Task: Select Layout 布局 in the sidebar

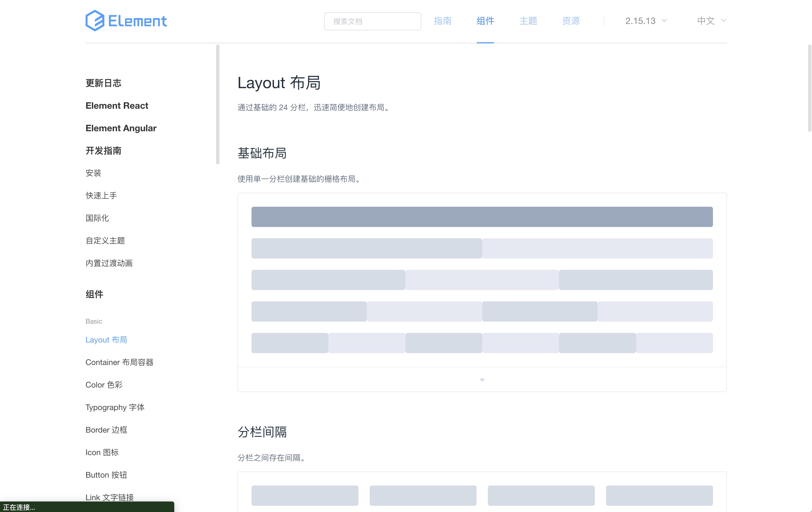Action: click(106, 340)
